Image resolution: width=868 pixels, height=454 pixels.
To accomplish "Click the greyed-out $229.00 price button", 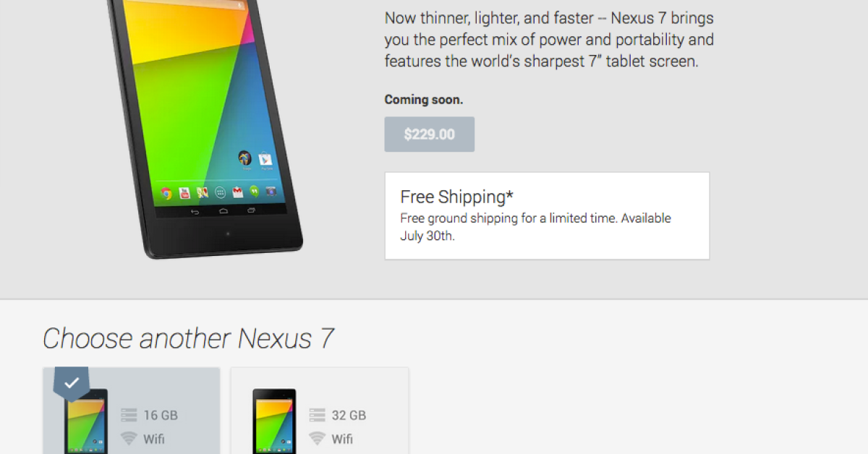I will (x=430, y=134).
